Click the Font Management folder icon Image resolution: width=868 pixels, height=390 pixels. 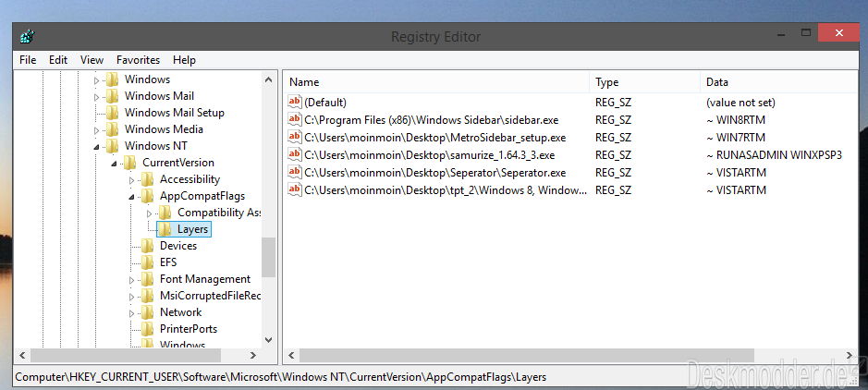tap(148, 279)
